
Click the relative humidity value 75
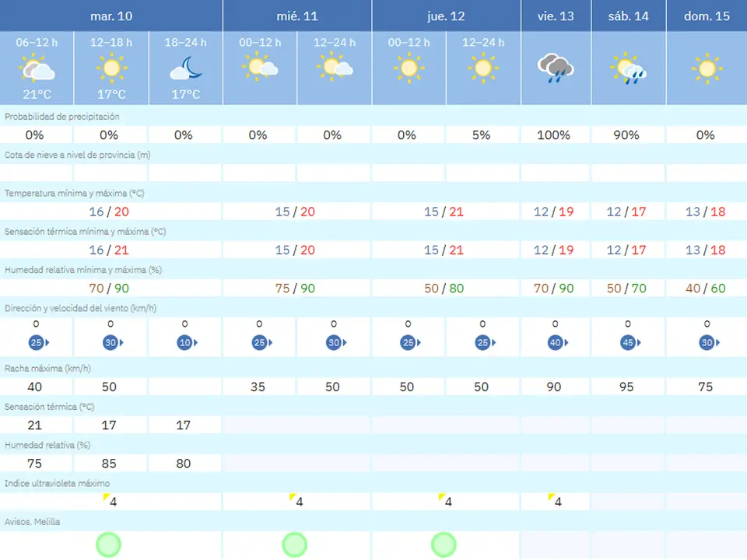34,464
